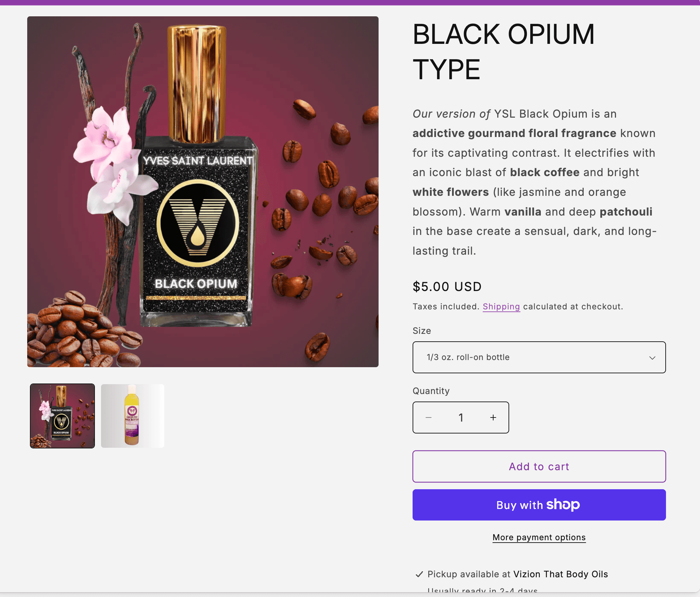This screenshot has height=597, width=700.
Task: Click the Shop logo in the buy button
Action: pos(563,505)
